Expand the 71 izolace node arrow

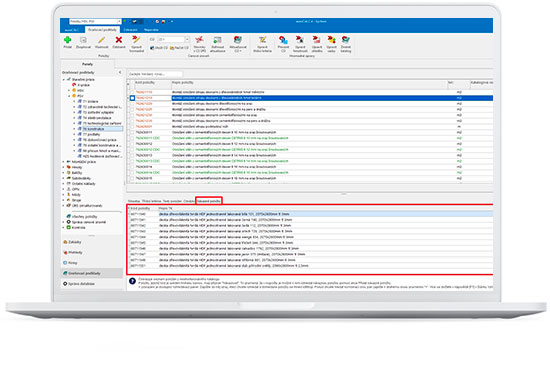click(x=75, y=101)
